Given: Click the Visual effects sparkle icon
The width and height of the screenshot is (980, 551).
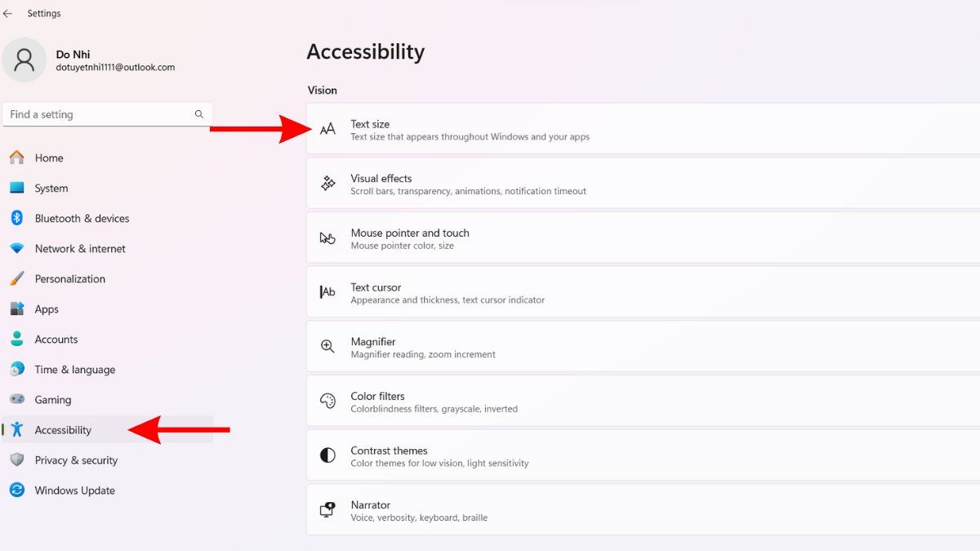Looking at the screenshot, I should 327,184.
